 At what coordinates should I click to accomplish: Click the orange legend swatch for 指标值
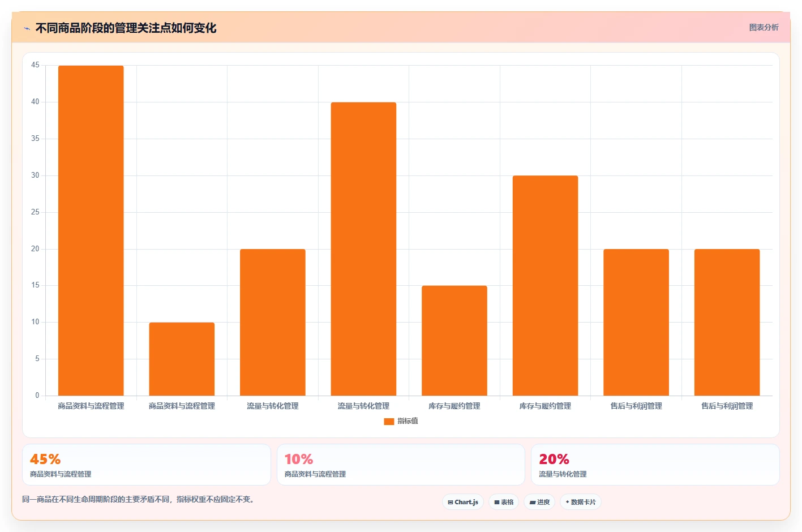(x=389, y=422)
